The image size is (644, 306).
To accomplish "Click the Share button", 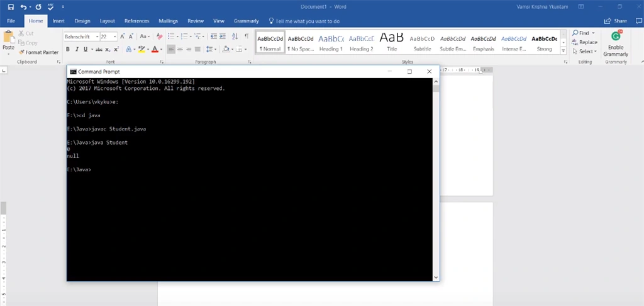I will 616,21.
